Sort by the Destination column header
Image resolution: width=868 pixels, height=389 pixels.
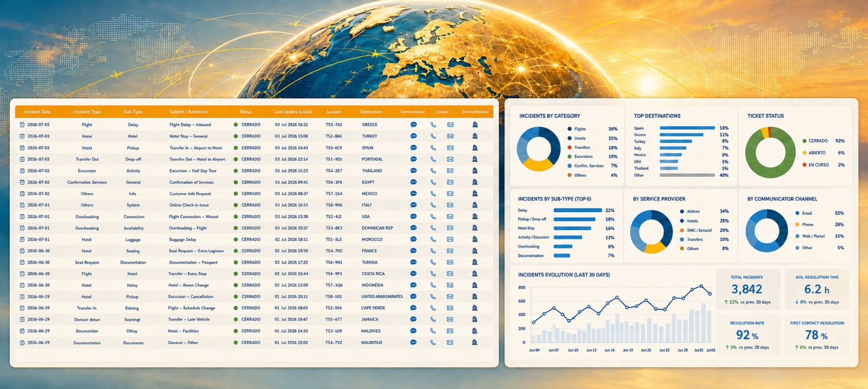[x=371, y=112]
